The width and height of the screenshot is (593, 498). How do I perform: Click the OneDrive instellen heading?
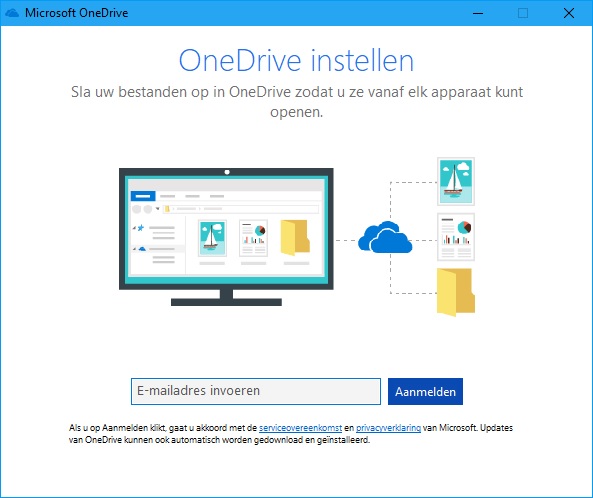296,61
